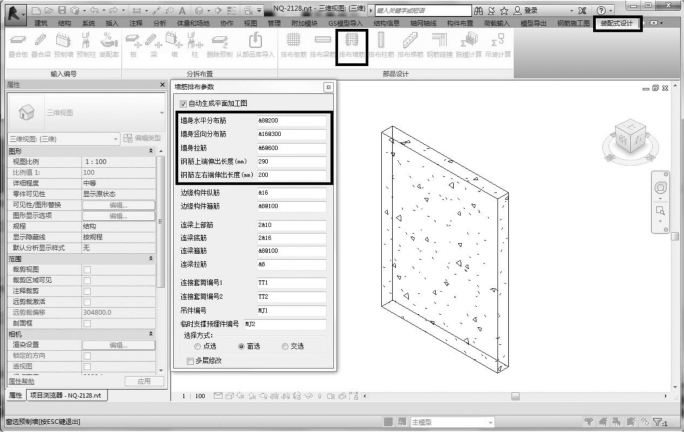Open the dropdown arrow next to 登录

coord(571,10)
